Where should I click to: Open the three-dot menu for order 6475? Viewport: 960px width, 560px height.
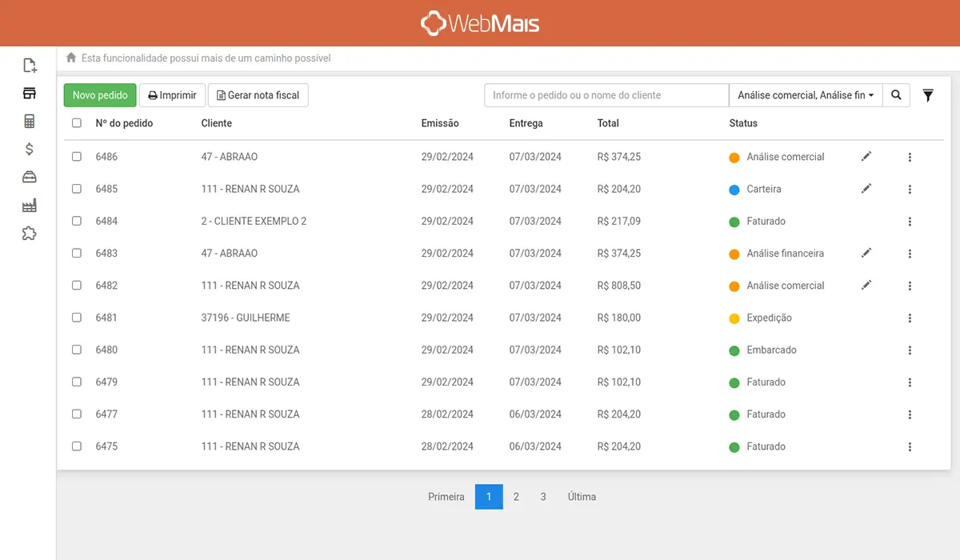point(910,446)
